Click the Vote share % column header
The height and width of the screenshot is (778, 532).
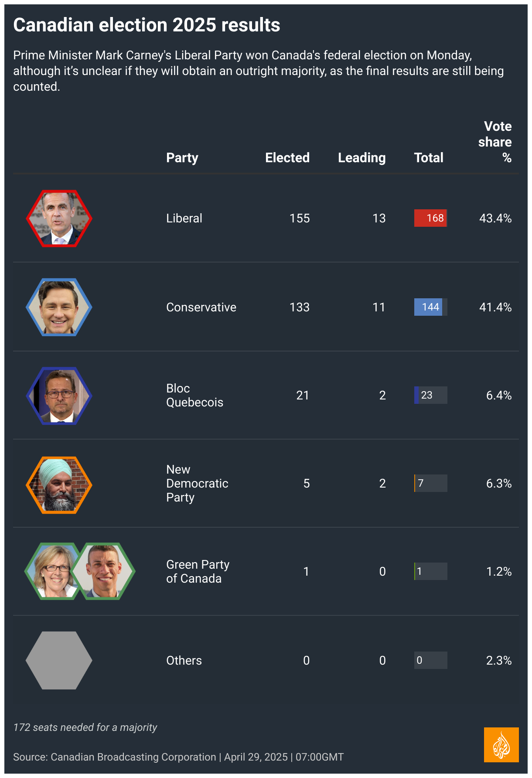495,142
